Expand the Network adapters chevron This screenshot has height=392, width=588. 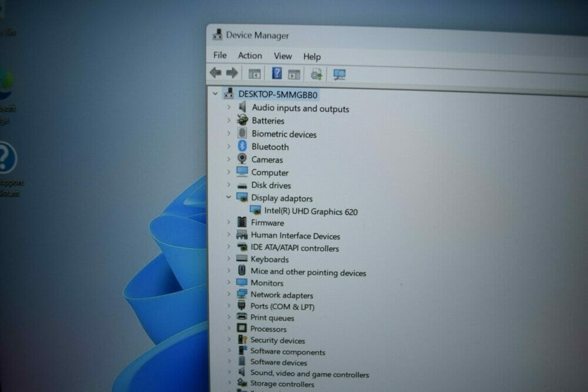tap(228, 294)
